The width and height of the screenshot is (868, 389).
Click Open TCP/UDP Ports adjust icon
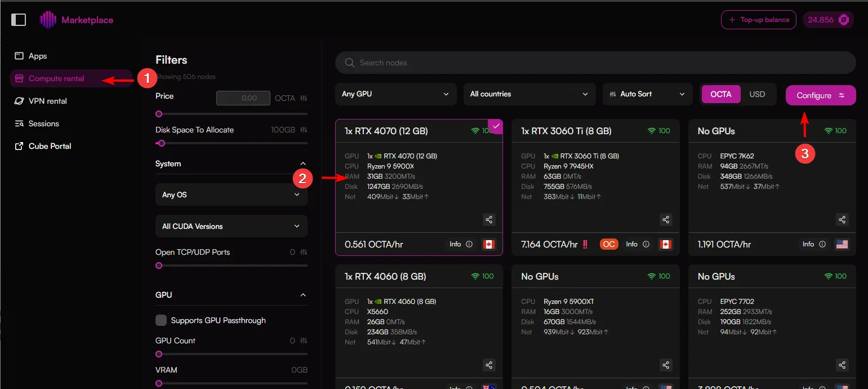tap(304, 252)
